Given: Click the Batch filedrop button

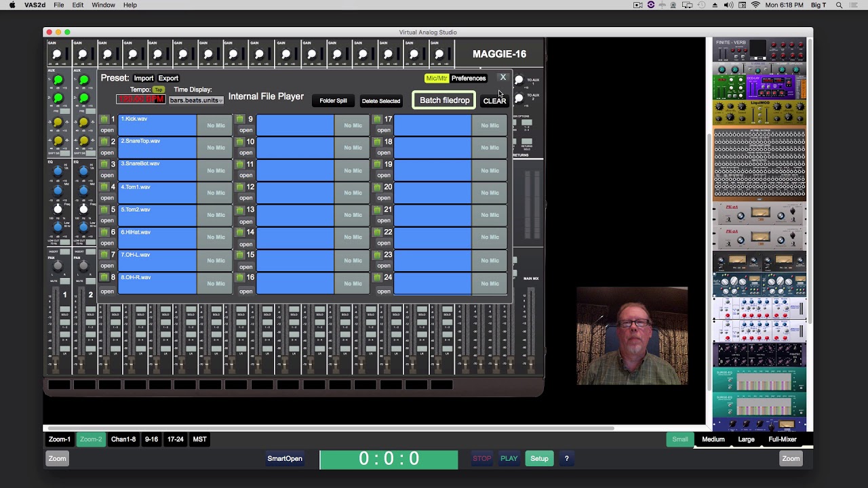Looking at the screenshot, I should 444,100.
